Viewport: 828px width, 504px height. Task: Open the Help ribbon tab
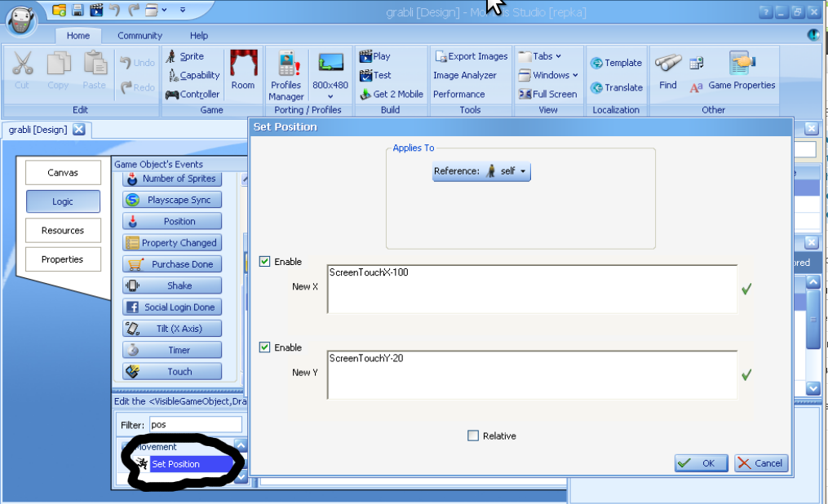pyautogui.click(x=199, y=36)
